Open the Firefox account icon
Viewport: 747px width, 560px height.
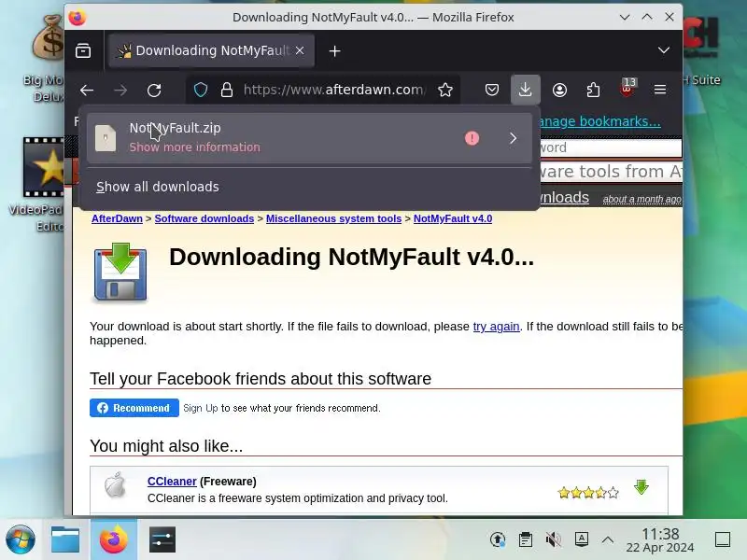pos(559,90)
